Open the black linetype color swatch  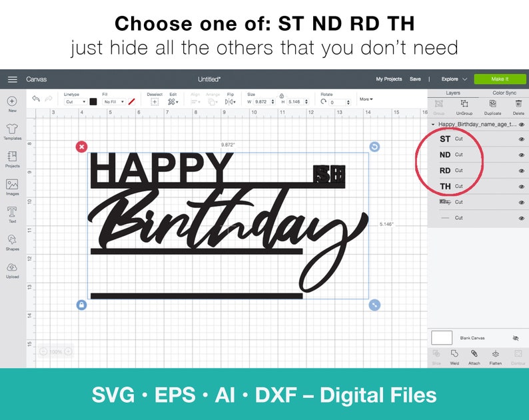(93, 101)
